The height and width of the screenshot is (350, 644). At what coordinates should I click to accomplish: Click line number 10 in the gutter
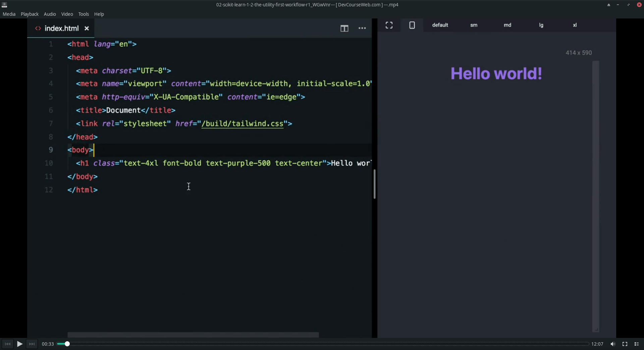pyautogui.click(x=49, y=163)
